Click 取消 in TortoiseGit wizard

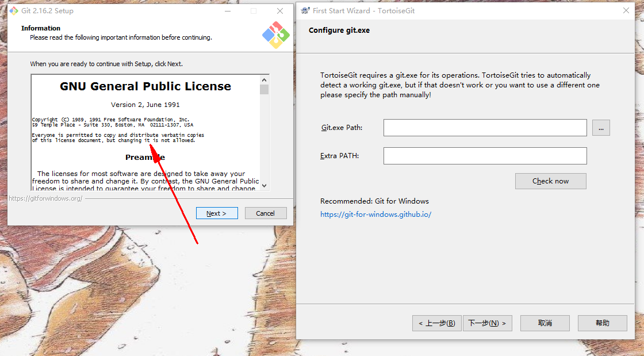point(545,323)
